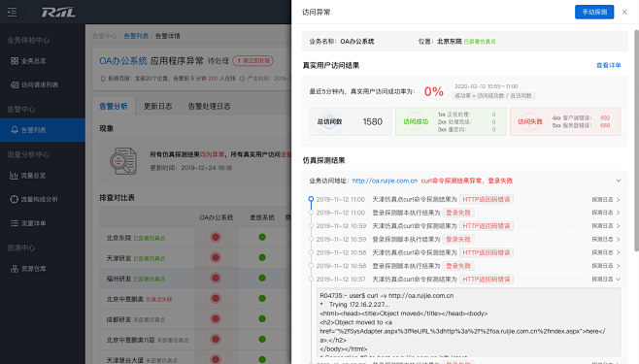Expand 探测日志 for 10:59 登录探测 entry

(606, 240)
